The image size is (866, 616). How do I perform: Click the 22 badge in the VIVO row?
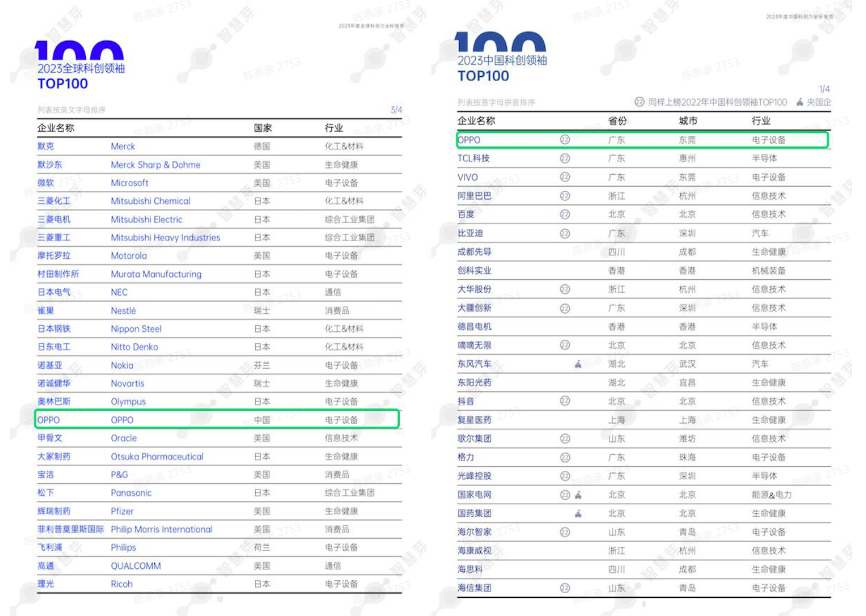[565, 177]
